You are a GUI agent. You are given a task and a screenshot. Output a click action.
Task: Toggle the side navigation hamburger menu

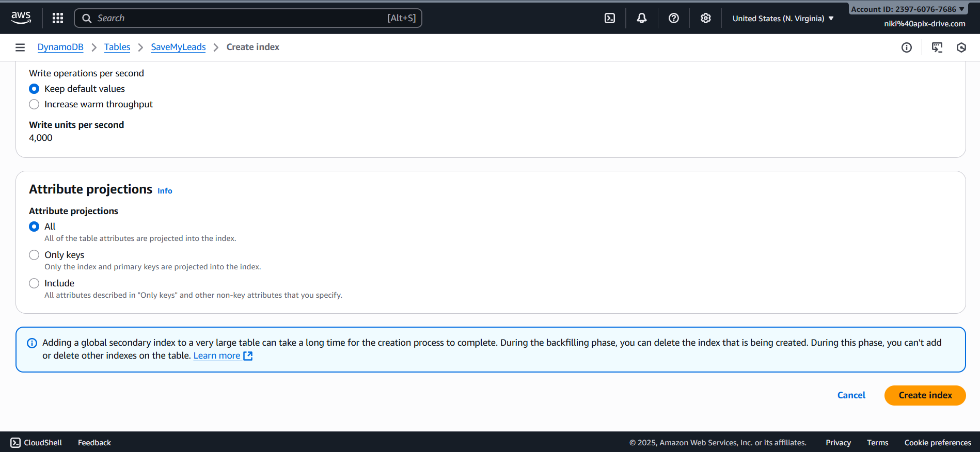(x=20, y=47)
